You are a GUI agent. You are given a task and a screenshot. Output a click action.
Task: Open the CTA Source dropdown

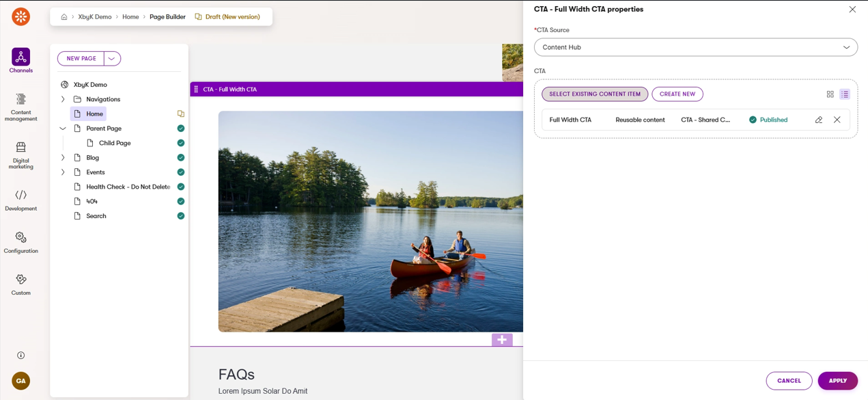[x=695, y=47]
